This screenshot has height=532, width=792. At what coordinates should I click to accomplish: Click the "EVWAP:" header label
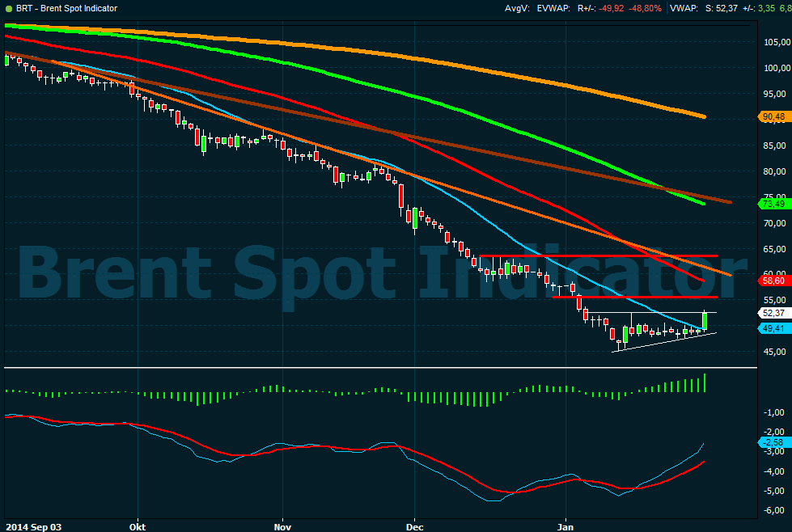point(553,9)
